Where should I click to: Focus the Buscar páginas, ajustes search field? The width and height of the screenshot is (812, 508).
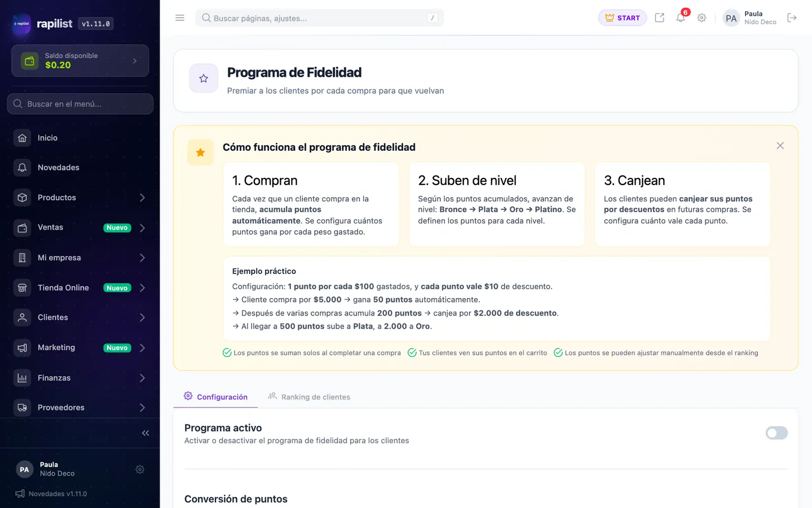(319, 18)
